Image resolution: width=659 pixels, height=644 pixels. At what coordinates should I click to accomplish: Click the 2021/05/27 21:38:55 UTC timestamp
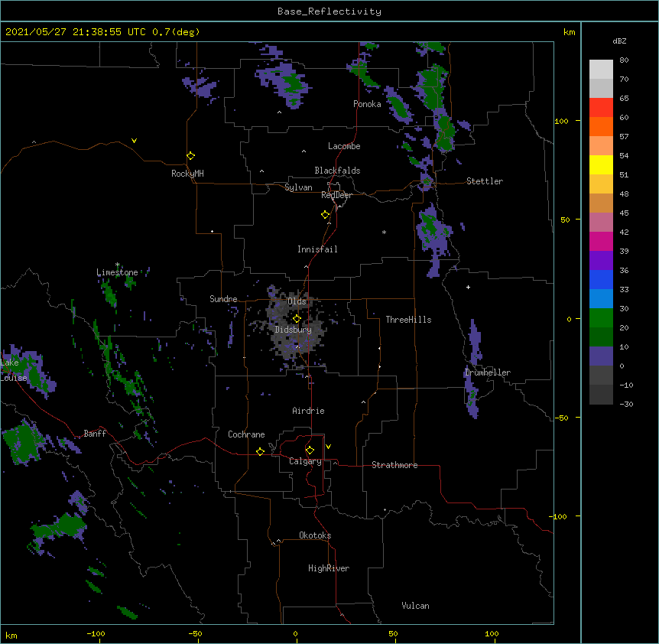pyautogui.click(x=76, y=32)
